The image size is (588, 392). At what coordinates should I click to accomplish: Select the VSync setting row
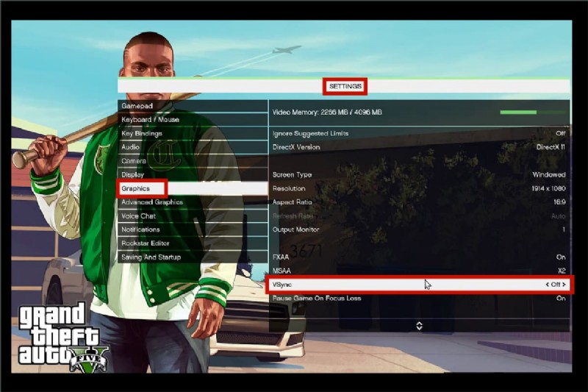(419, 285)
